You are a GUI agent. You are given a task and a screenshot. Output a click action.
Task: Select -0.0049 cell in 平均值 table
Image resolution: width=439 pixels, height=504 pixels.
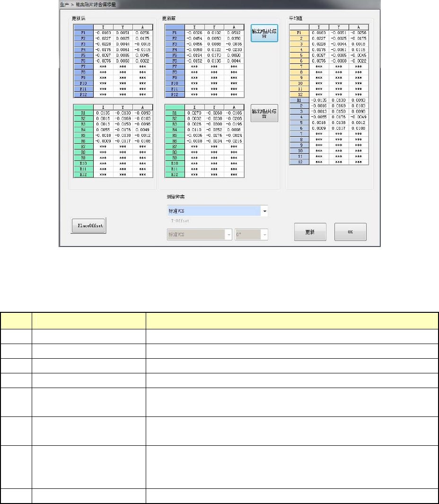(x=359, y=117)
